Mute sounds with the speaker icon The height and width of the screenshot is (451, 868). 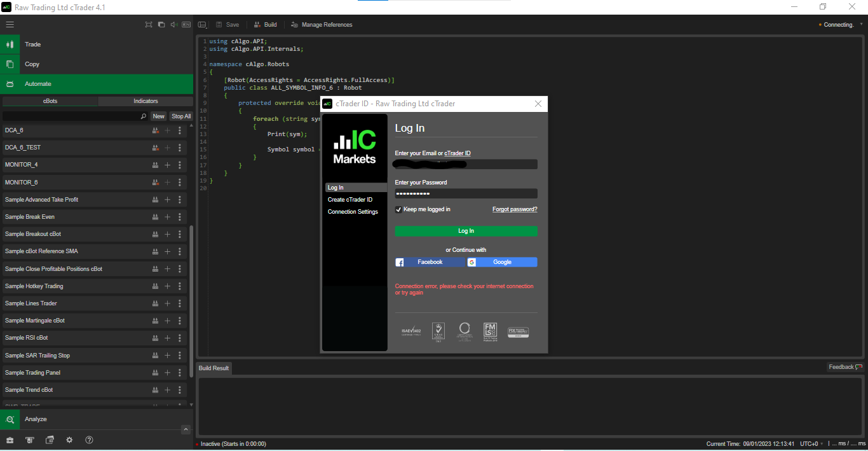coord(173,25)
